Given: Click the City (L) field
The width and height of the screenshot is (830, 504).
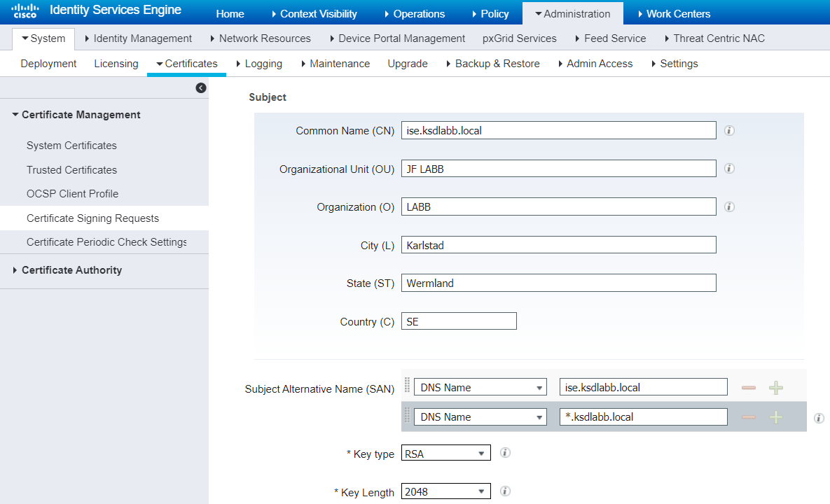Looking at the screenshot, I should (558, 245).
